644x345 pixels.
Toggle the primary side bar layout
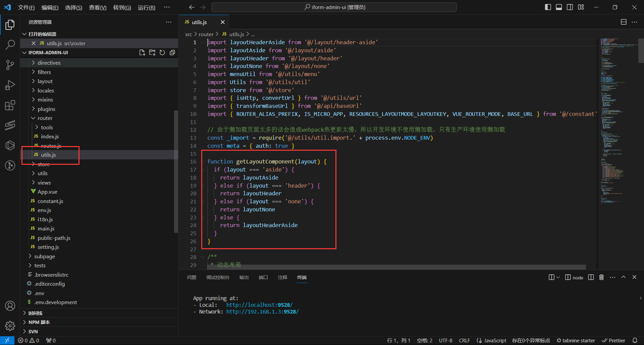pyautogui.click(x=548, y=7)
